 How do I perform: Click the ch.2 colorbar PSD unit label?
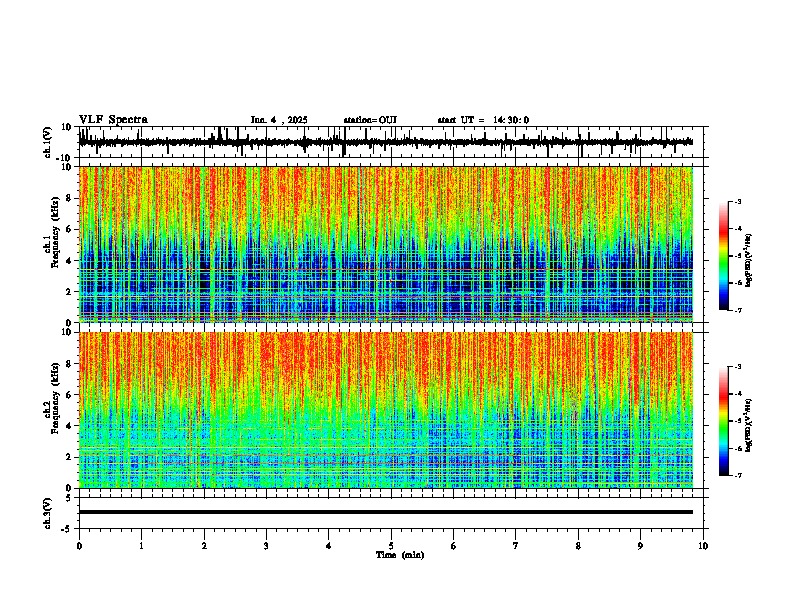[x=749, y=426]
